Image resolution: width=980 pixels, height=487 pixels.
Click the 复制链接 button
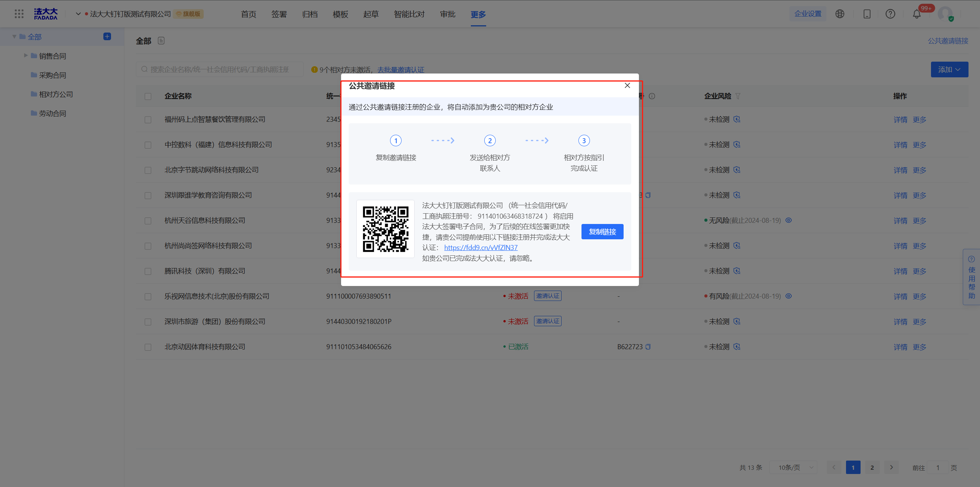(x=603, y=232)
